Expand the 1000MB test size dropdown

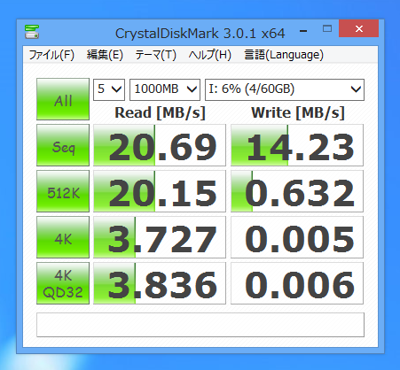165,90
